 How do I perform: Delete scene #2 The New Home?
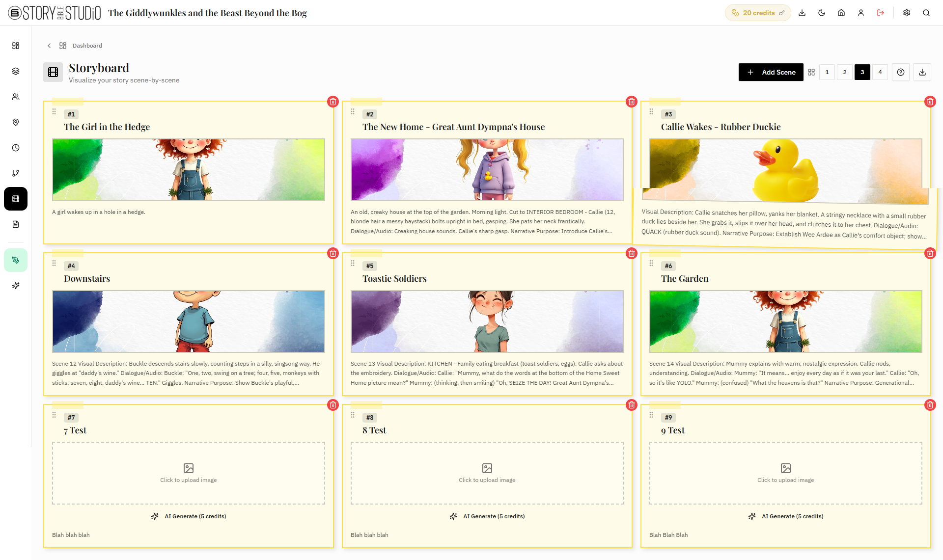[632, 102]
